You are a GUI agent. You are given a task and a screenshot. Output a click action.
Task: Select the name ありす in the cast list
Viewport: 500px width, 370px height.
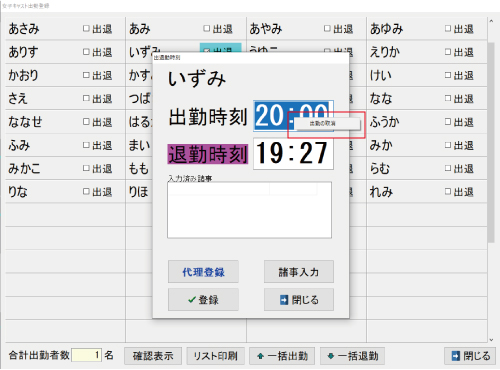(x=23, y=52)
